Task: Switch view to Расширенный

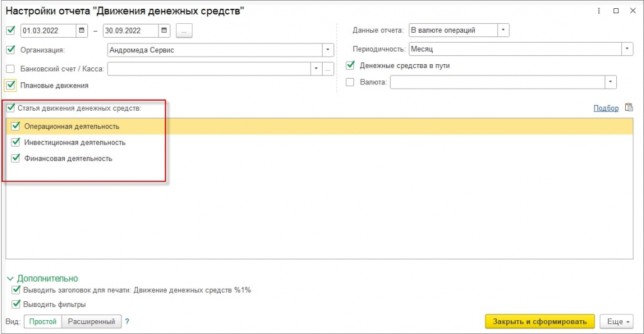Action: (x=91, y=321)
